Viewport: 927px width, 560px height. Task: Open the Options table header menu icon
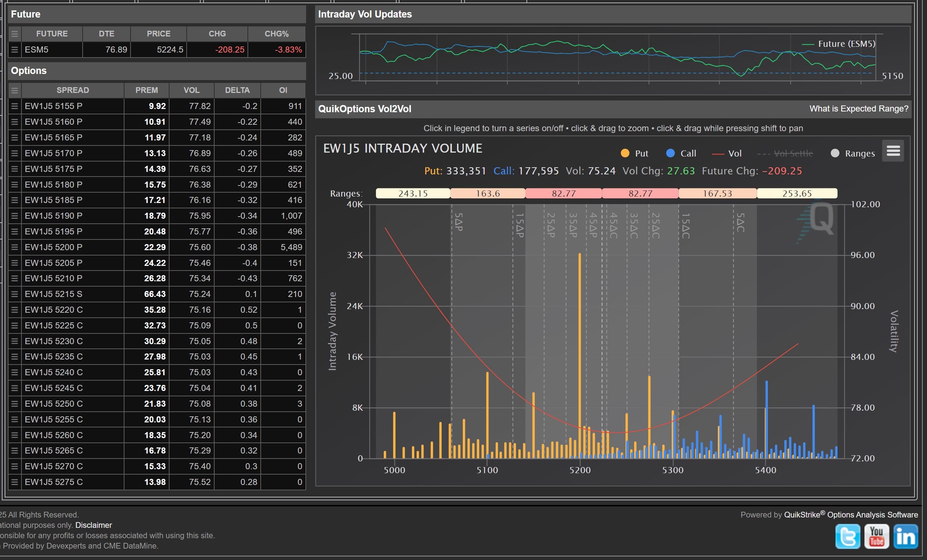(15, 90)
